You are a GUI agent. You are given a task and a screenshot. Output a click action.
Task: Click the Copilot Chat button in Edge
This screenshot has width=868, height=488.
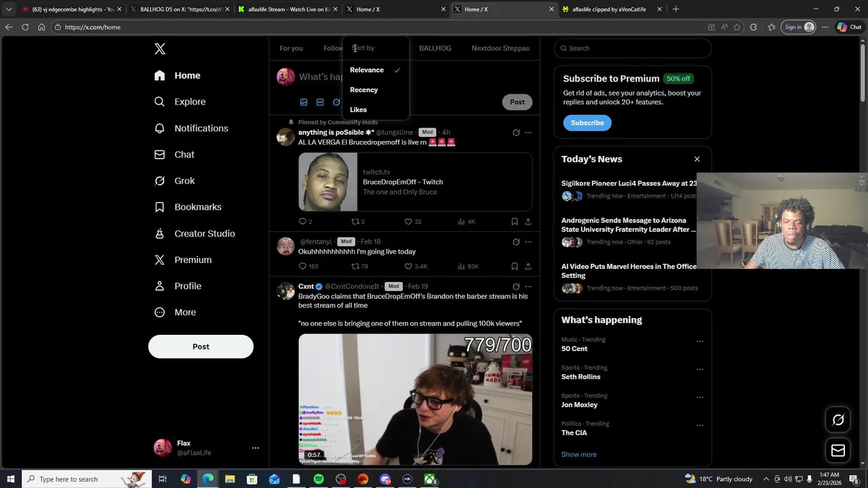[849, 27]
